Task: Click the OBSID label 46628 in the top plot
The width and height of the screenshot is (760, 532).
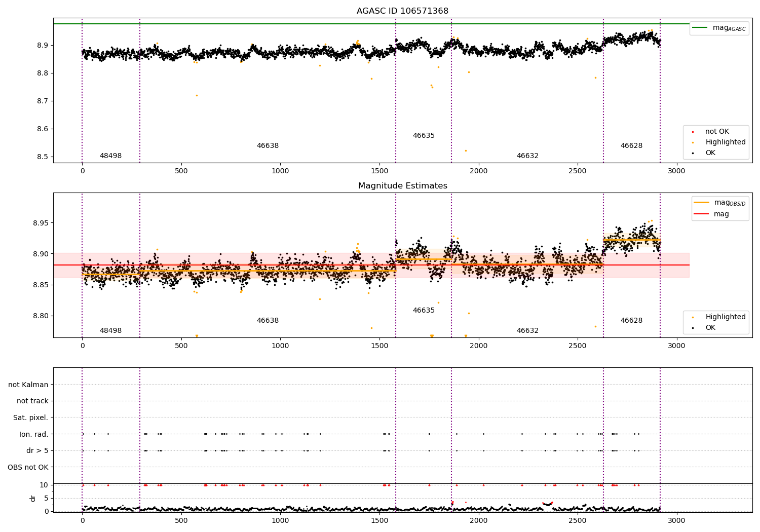Action: [x=631, y=146]
